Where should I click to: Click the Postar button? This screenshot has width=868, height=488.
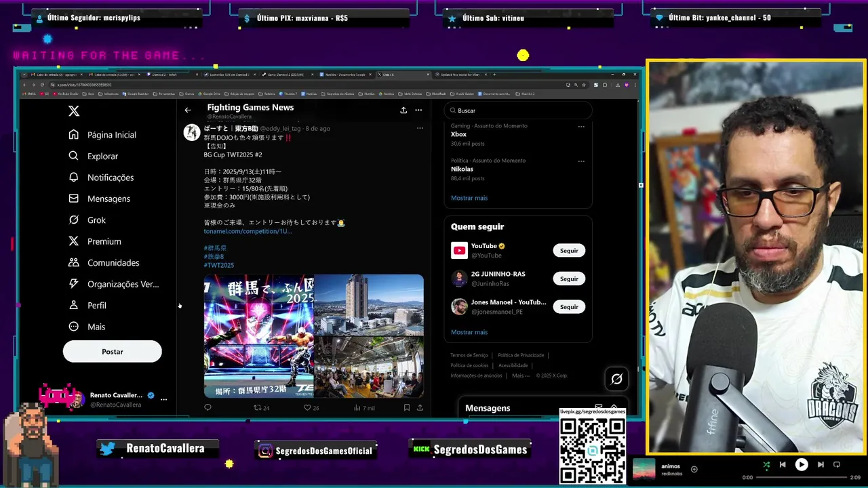[x=113, y=352]
